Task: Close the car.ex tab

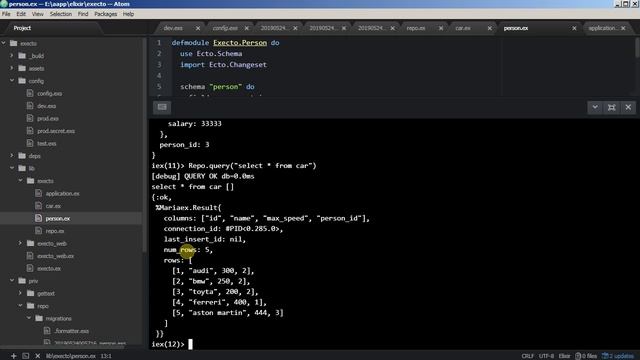Action: [x=489, y=28]
